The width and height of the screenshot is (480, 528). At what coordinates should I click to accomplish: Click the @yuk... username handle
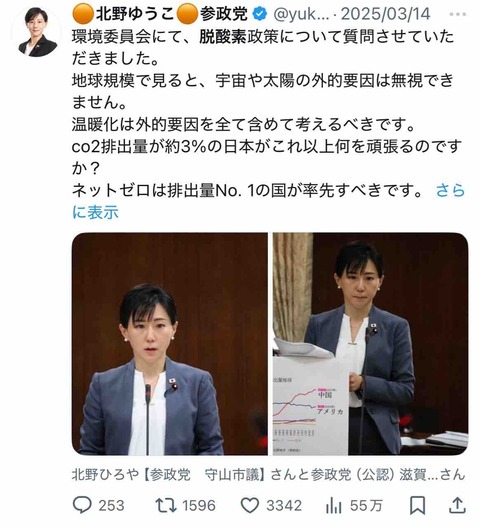(x=301, y=14)
